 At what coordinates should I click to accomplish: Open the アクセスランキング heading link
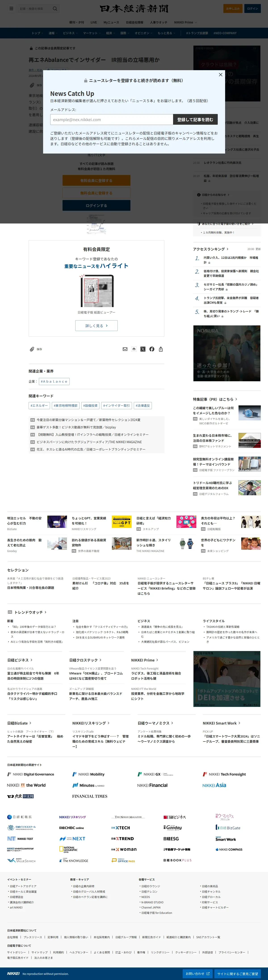coord(211,249)
